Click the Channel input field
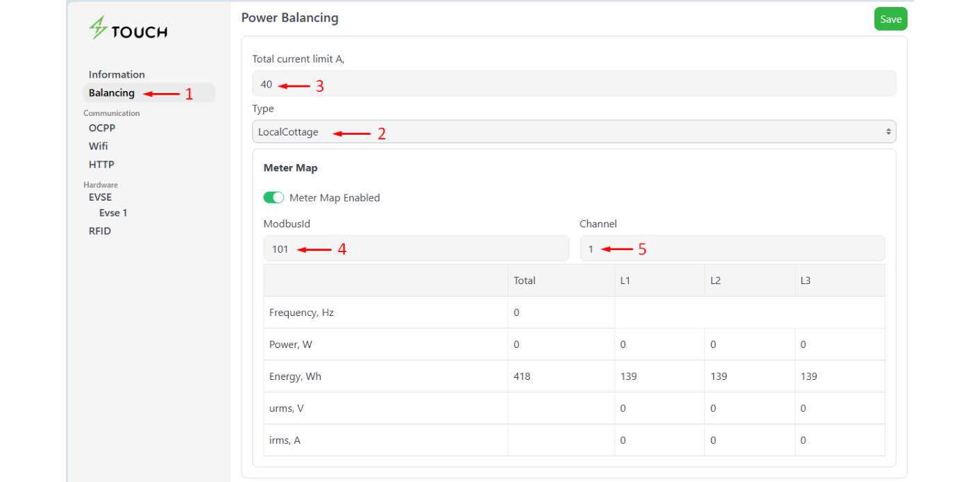This screenshot has height=482, width=980. pyautogui.click(x=732, y=249)
